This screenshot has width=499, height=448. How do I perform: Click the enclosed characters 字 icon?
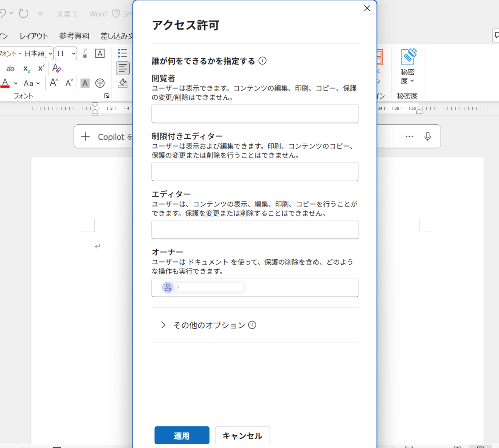tap(100, 83)
